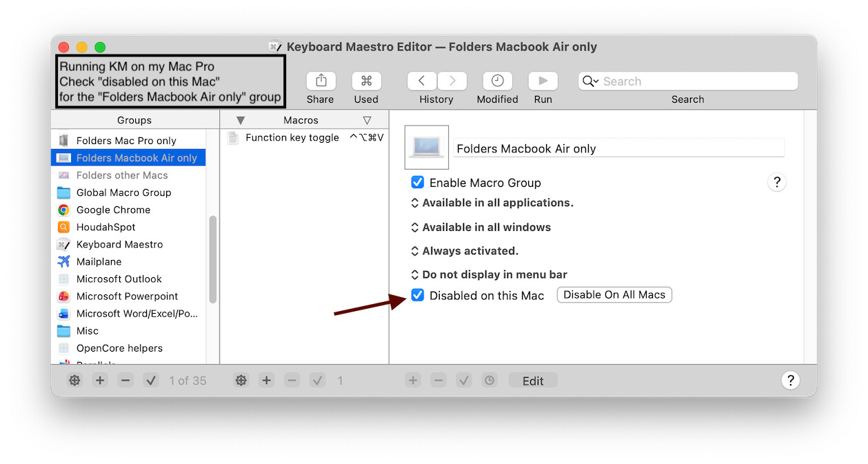Click the Edit button
The height and width of the screenshot is (464, 868).
pos(532,381)
